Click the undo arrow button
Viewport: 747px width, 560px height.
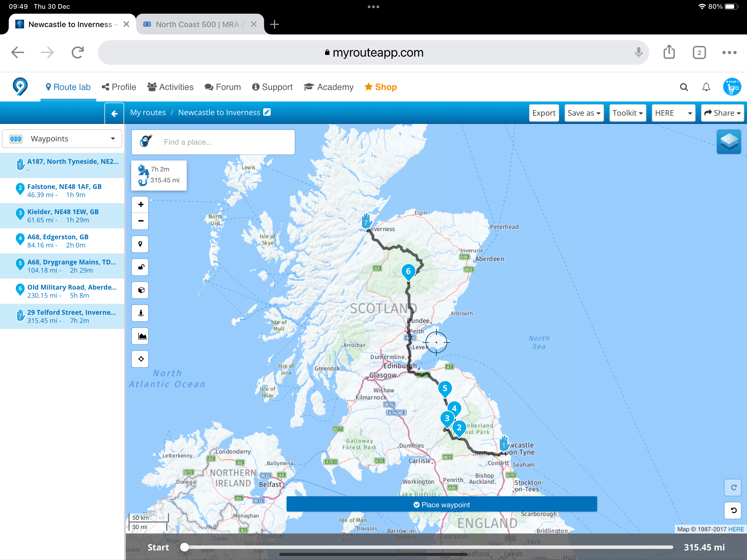(733, 510)
